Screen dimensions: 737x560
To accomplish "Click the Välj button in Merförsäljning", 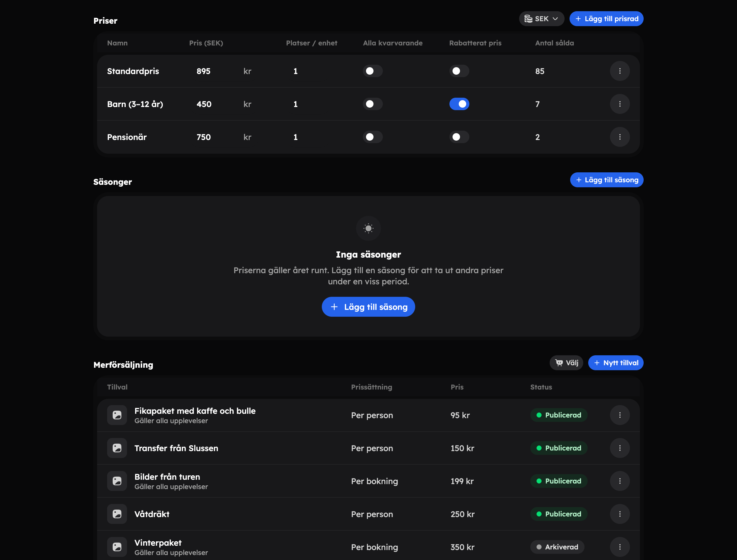I will [x=566, y=363].
